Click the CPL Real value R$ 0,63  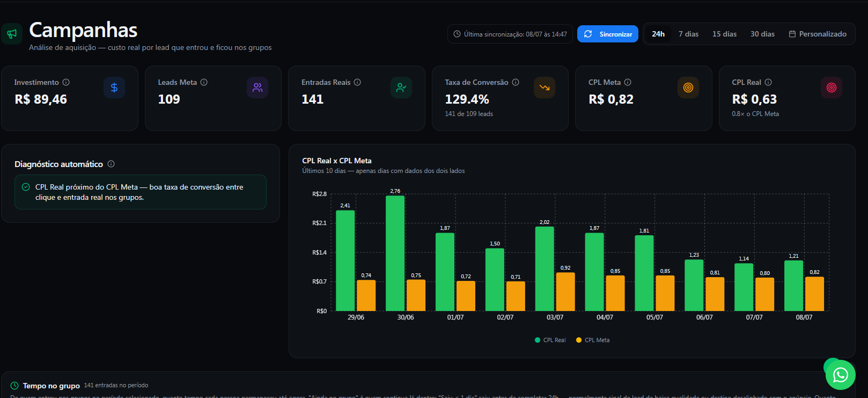(754, 99)
